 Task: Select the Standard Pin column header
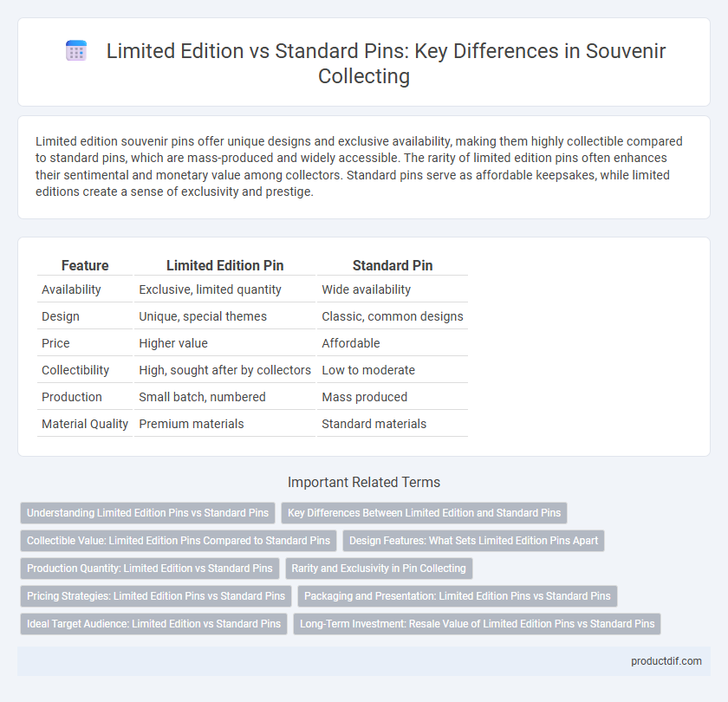coord(393,265)
